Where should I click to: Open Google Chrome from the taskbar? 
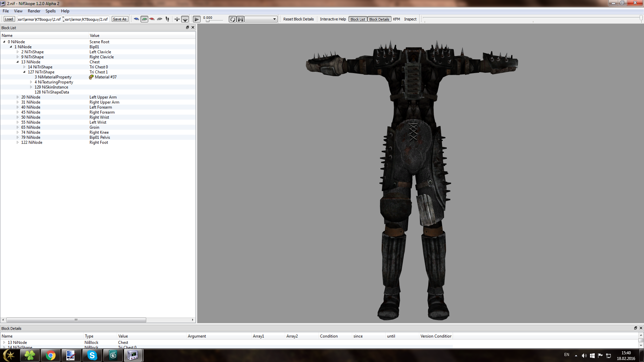pyautogui.click(x=51, y=355)
